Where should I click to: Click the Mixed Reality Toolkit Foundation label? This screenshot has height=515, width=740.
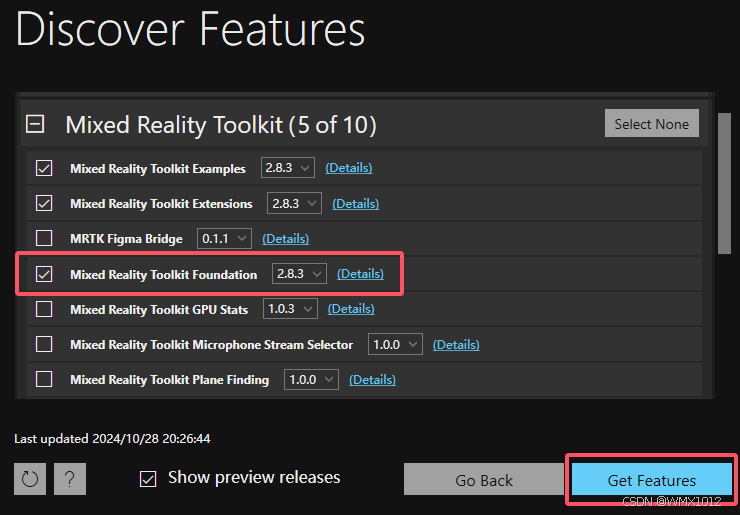[x=164, y=274]
